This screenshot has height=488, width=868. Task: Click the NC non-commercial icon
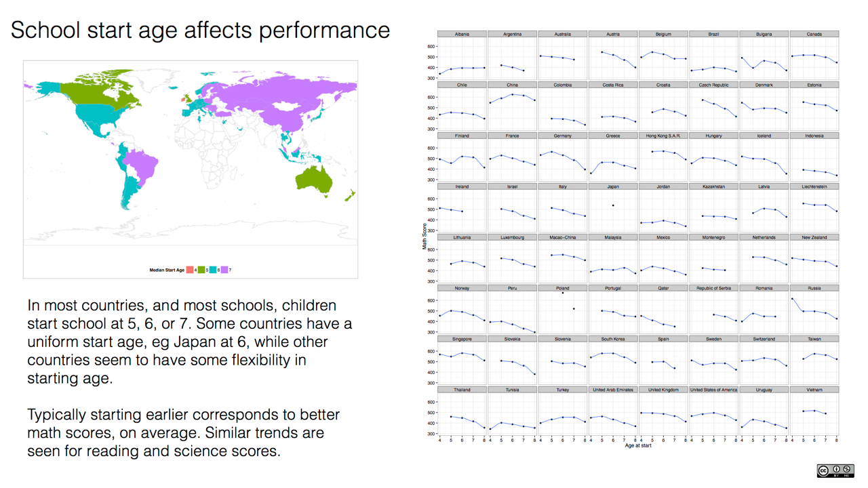(x=847, y=470)
